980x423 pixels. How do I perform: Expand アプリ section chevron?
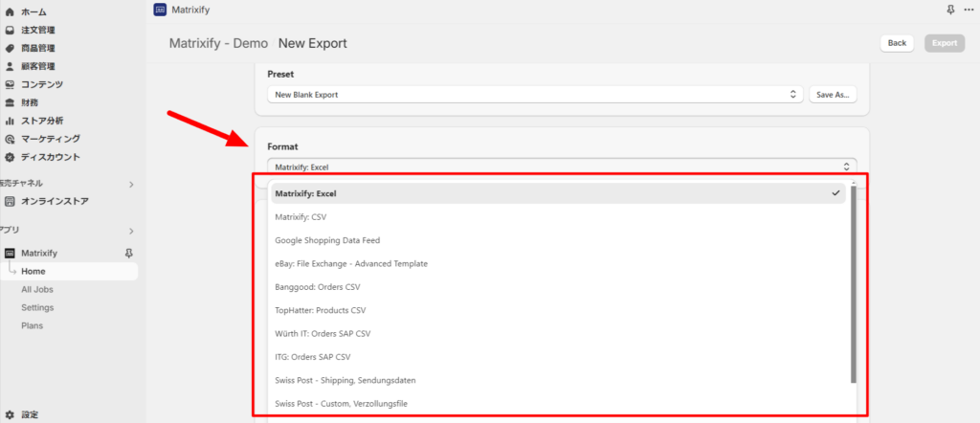point(131,232)
